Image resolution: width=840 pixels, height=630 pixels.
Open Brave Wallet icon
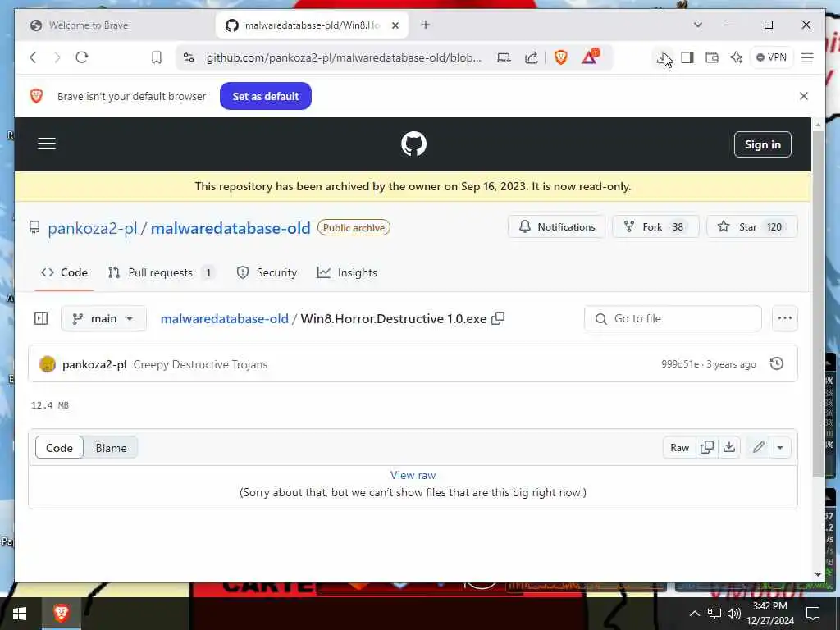712,57
